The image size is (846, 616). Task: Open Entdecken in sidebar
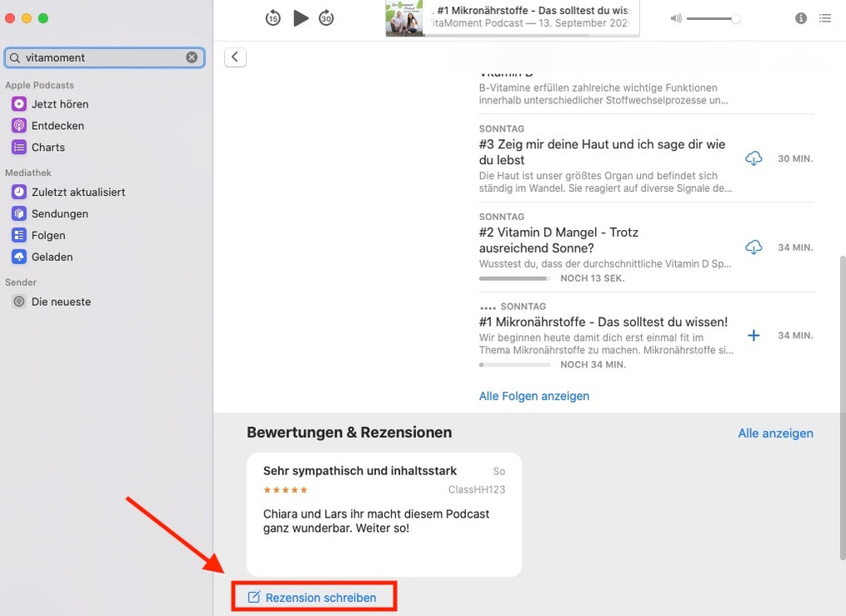click(58, 126)
